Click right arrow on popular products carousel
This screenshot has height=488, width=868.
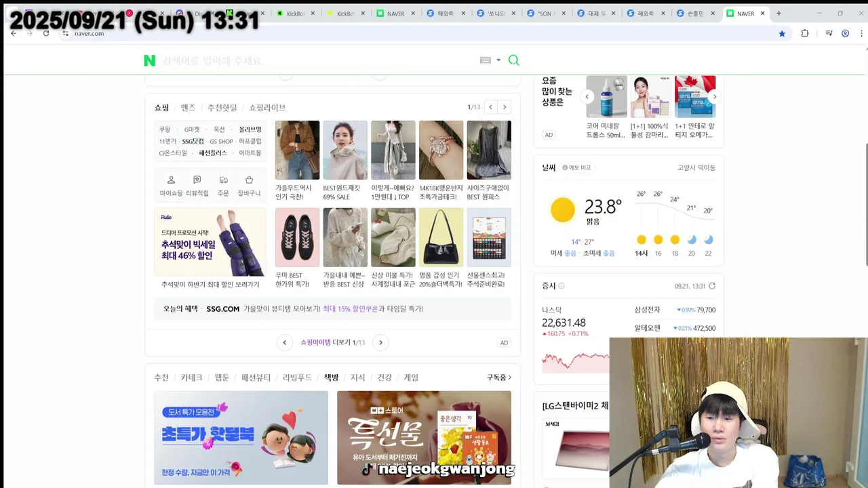click(714, 96)
